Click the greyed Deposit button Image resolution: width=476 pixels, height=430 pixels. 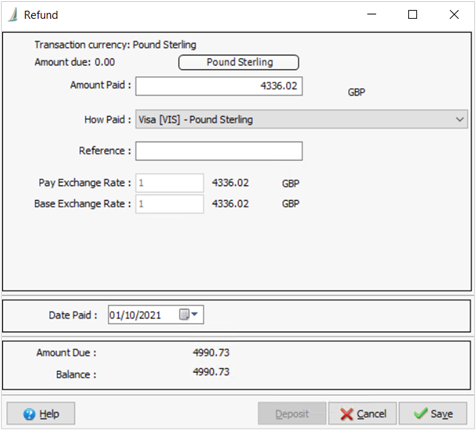(292, 414)
